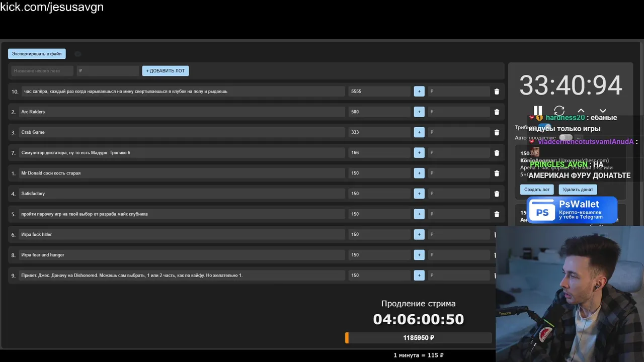
Task: Focus the add-amount ₽ field on Crab Game row
Action: pyautogui.click(x=459, y=132)
